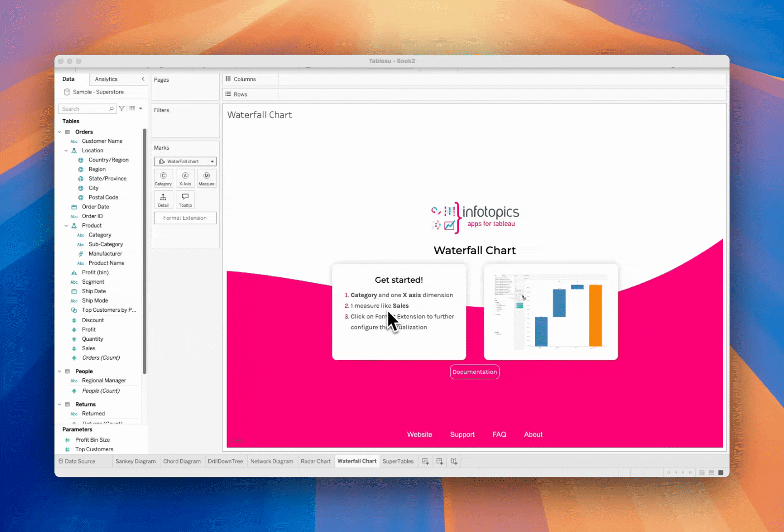
Task: Collapse the Orders table tree
Action: coord(60,132)
